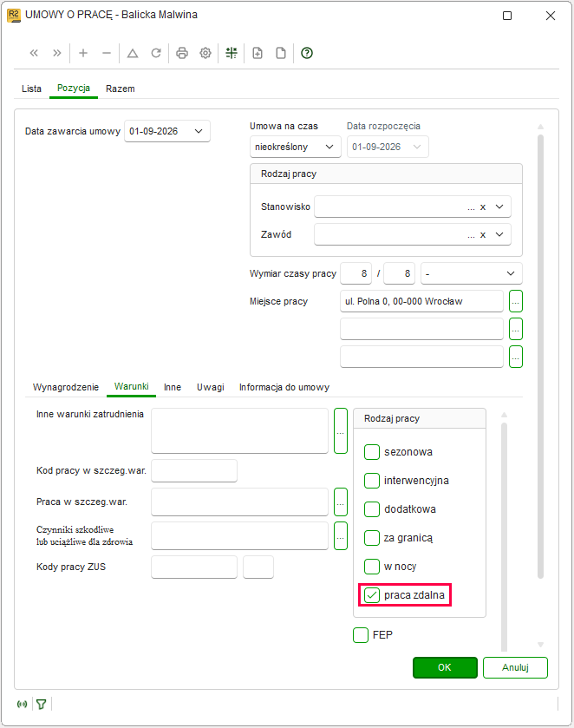574x728 pixels.
Task: Expand the Umowa na czas nieokreślony dropdown
Action: pyautogui.click(x=329, y=147)
